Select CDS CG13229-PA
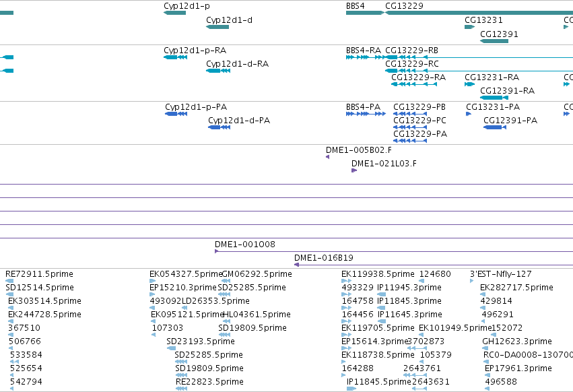Image resolution: width=573 pixels, height=392 pixels. (410, 141)
